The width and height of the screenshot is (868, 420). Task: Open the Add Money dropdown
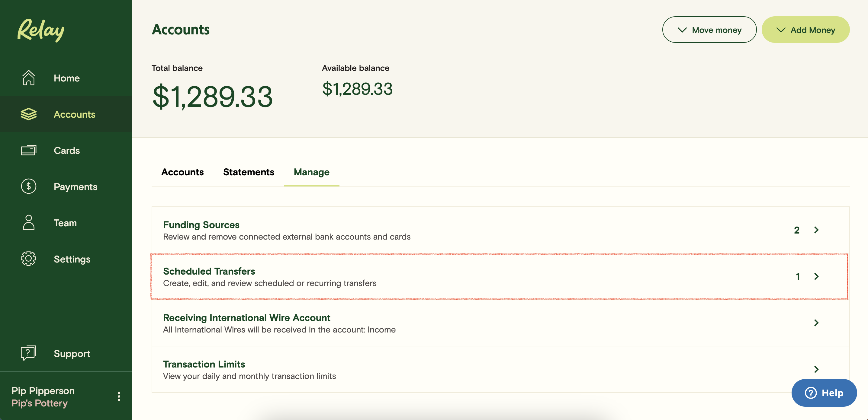[805, 30]
